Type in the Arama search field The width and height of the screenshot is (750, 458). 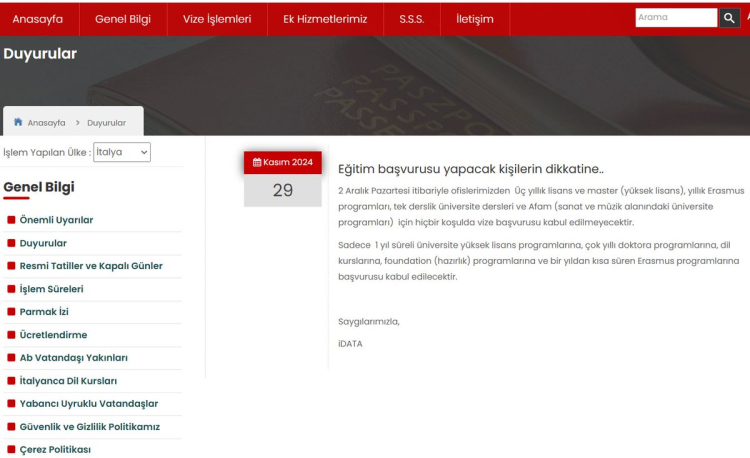pos(676,18)
